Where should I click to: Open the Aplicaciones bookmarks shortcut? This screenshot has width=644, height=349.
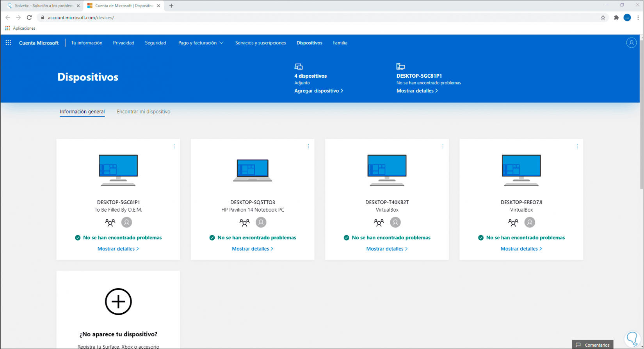pyautogui.click(x=20, y=28)
